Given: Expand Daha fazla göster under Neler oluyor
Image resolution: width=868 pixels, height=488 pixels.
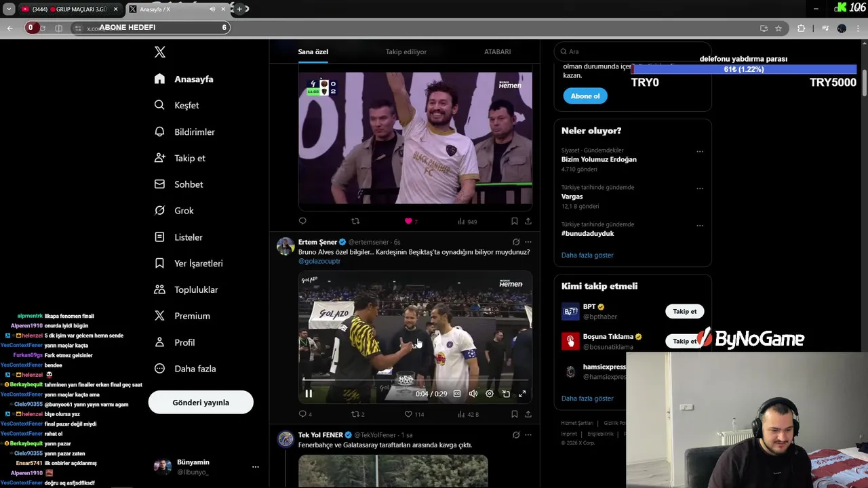Looking at the screenshot, I should (x=587, y=256).
